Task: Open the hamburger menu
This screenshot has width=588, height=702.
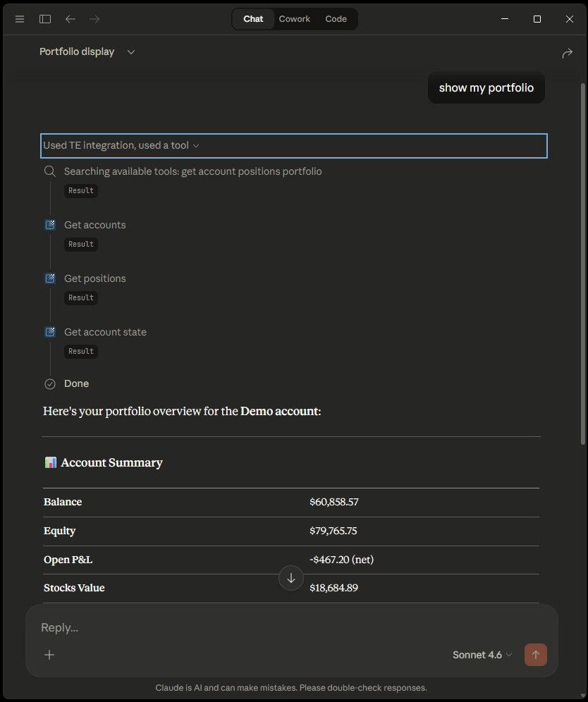Action: [x=19, y=19]
